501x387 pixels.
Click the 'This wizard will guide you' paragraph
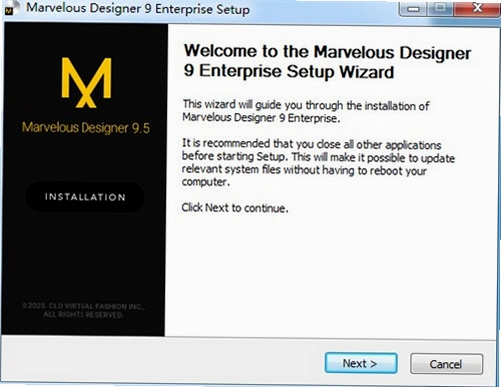[306, 111]
